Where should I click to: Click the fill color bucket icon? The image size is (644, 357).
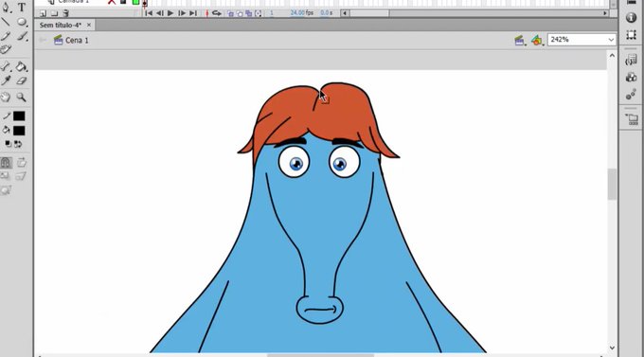[7, 131]
